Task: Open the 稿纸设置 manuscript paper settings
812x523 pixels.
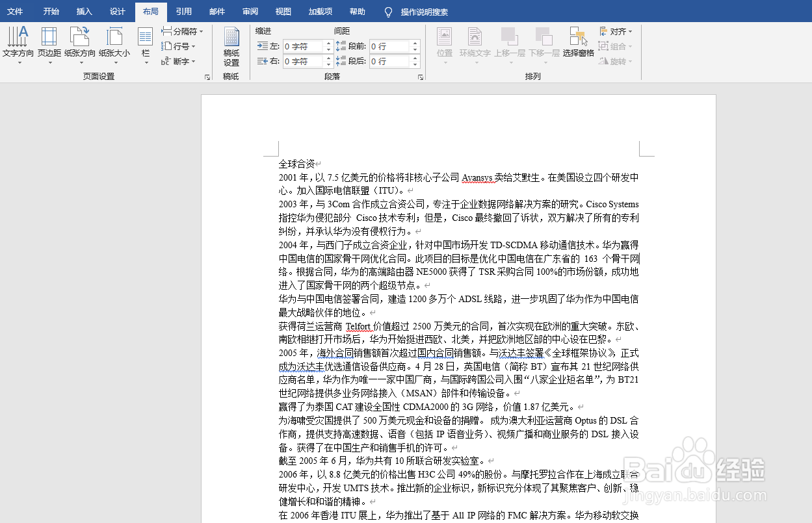Action: click(x=231, y=47)
